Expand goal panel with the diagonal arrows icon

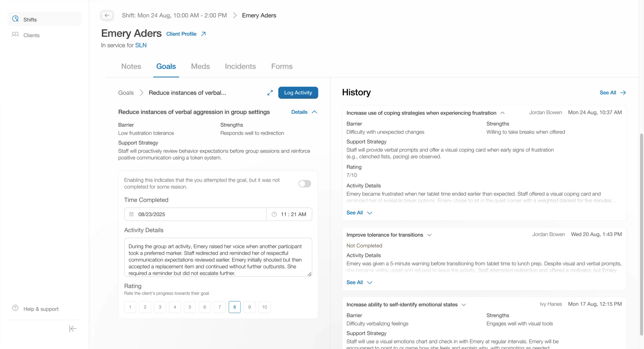(270, 93)
